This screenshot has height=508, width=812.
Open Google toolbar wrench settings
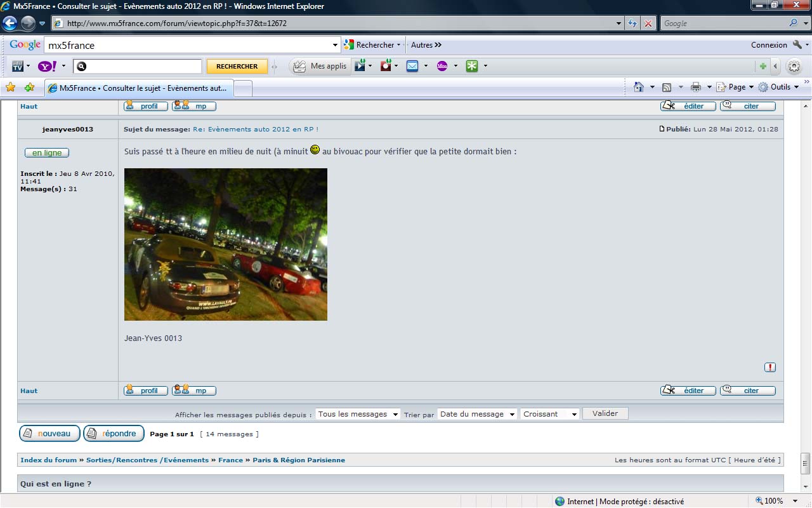click(797, 45)
